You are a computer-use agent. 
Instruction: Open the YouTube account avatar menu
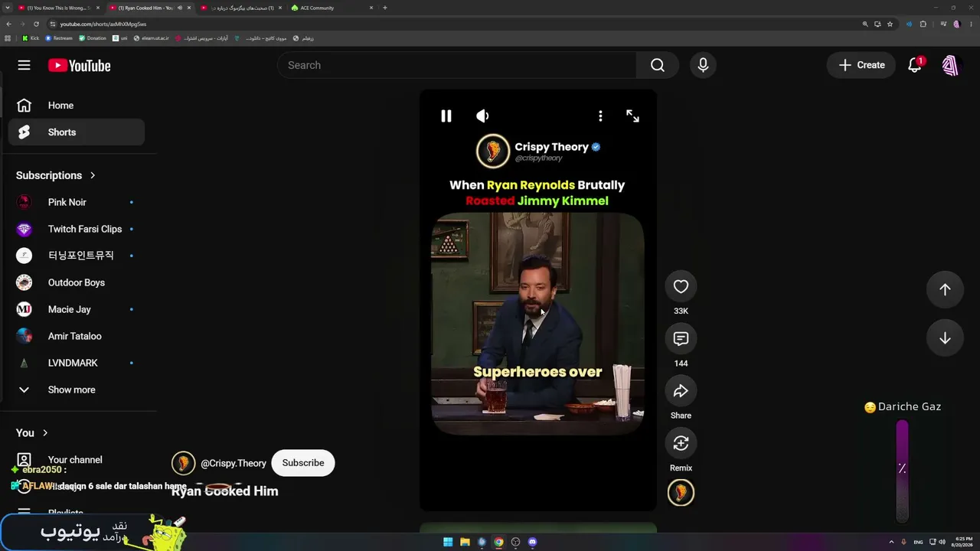[x=950, y=65]
